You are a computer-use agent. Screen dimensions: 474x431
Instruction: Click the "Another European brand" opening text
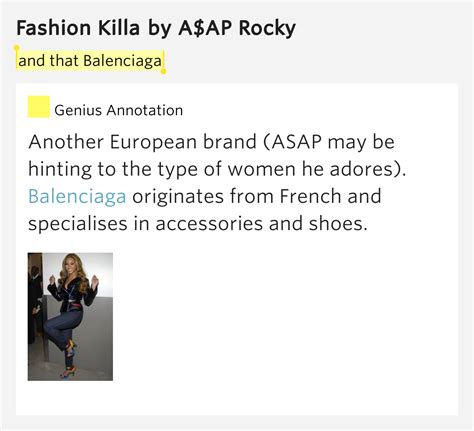click(143, 142)
